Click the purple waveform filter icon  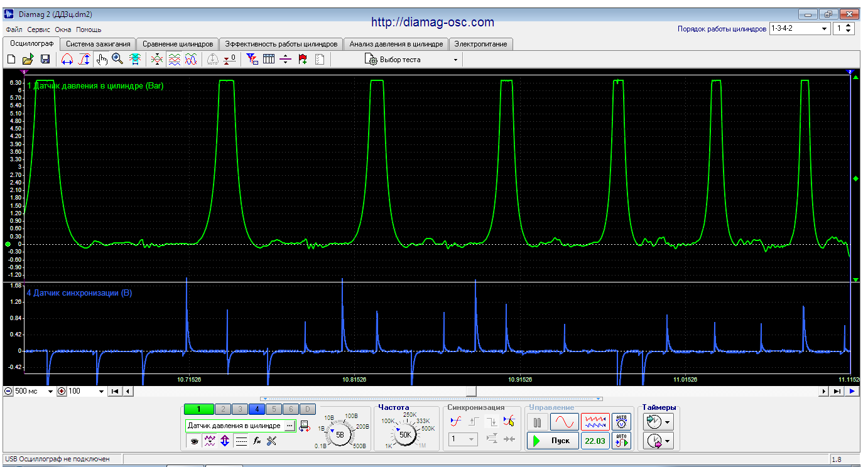point(210,441)
